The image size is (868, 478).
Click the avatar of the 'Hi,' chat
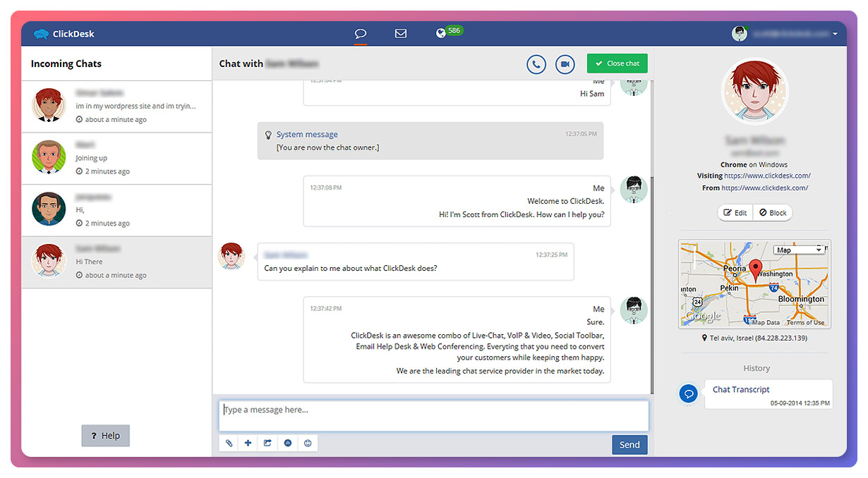point(49,209)
